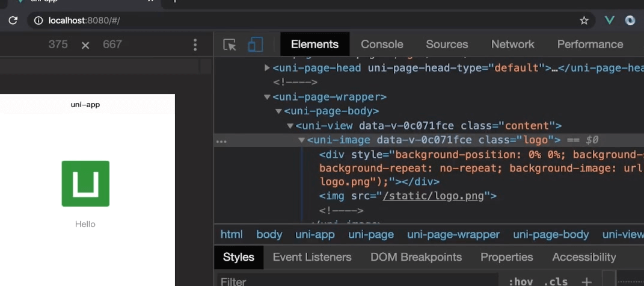Viewport: 644px width, 286px height.
Task: Toggle the :hov element state button
Action: click(521, 281)
